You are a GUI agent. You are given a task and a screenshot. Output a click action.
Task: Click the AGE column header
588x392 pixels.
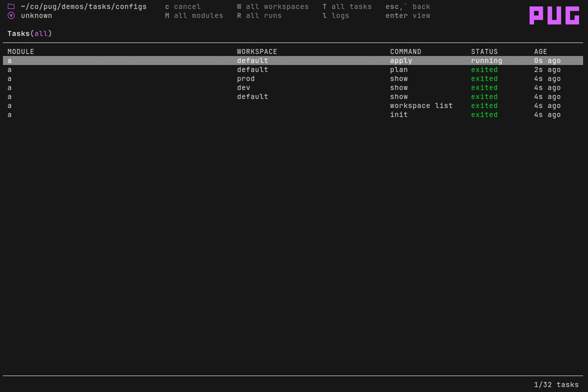540,51
